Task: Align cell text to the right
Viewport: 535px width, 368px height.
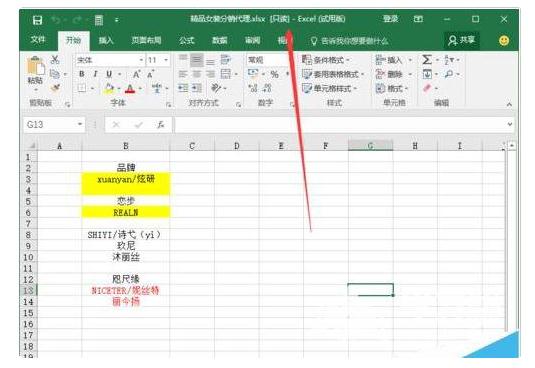Action: 211,74
